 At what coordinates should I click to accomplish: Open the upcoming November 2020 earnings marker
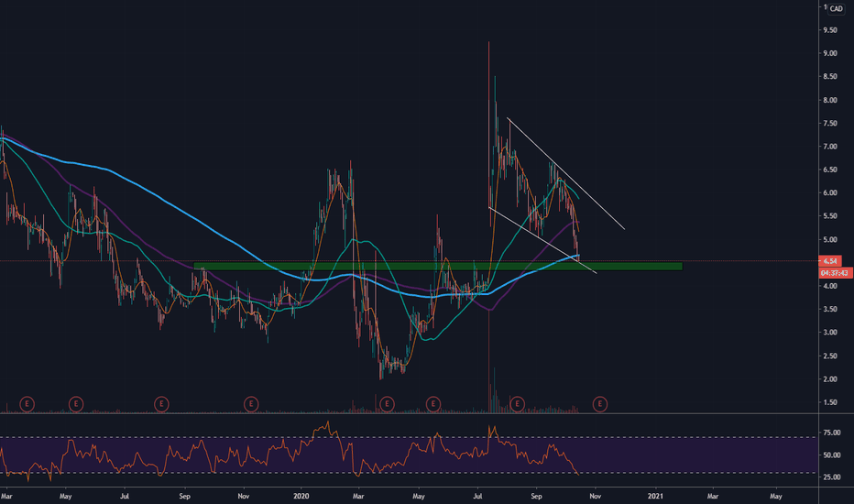(x=599, y=404)
